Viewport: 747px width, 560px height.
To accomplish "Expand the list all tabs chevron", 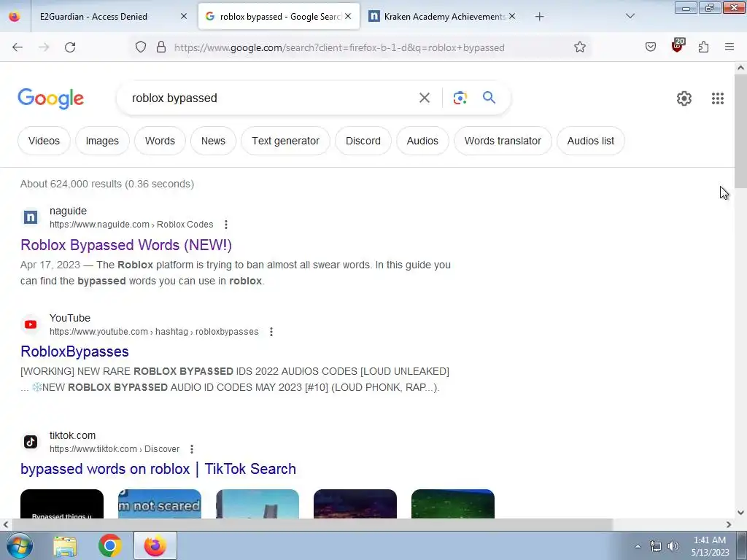I will (630, 17).
